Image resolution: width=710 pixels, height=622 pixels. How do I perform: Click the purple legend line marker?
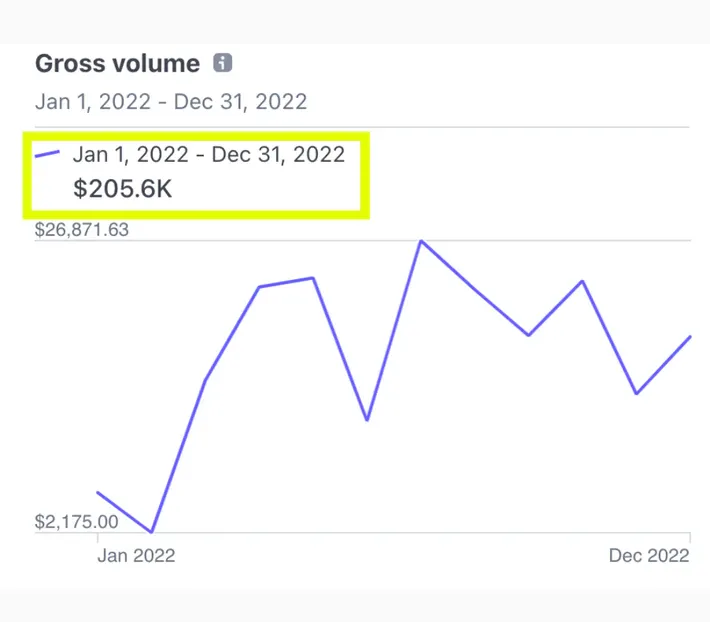click(x=48, y=155)
